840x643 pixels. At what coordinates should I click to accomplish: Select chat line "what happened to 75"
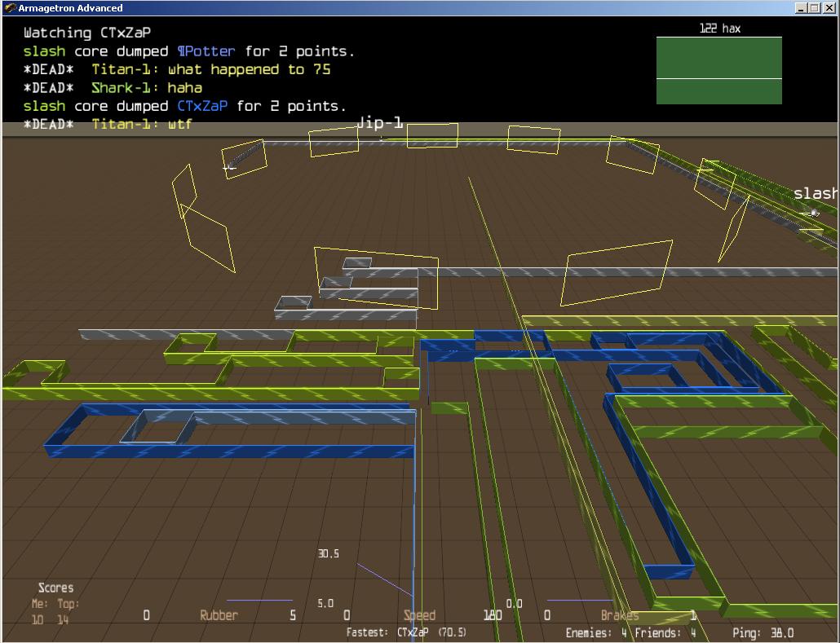[177, 69]
